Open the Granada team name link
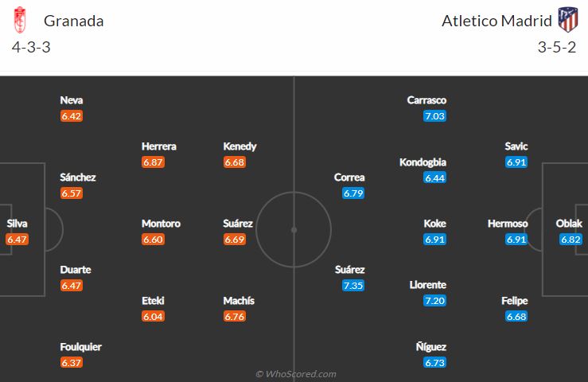Screen dimensions: 588x382 pos(73,21)
